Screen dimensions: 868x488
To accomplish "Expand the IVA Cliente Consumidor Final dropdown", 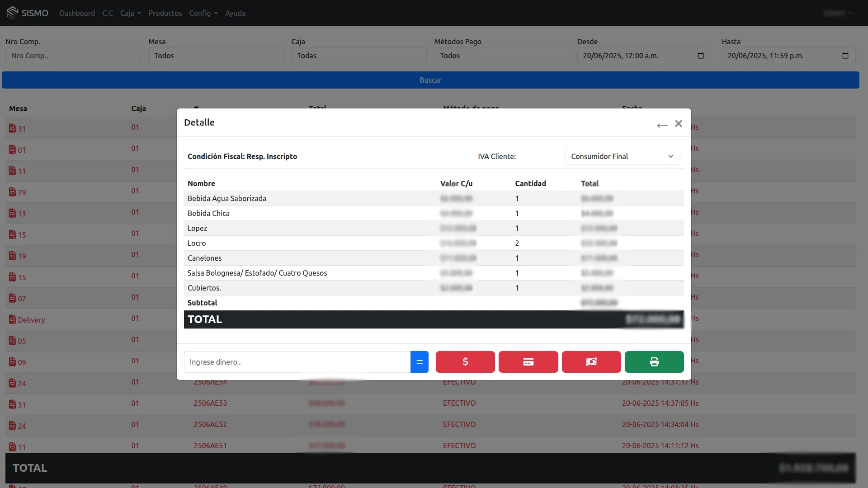I will [623, 156].
